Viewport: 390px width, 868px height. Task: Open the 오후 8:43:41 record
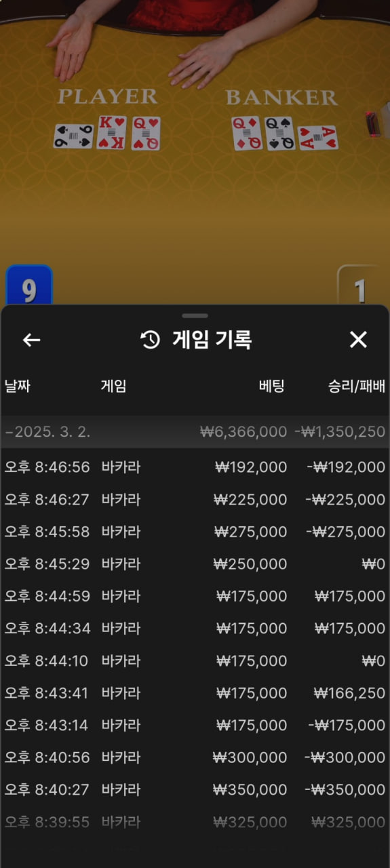click(x=195, y=693)
